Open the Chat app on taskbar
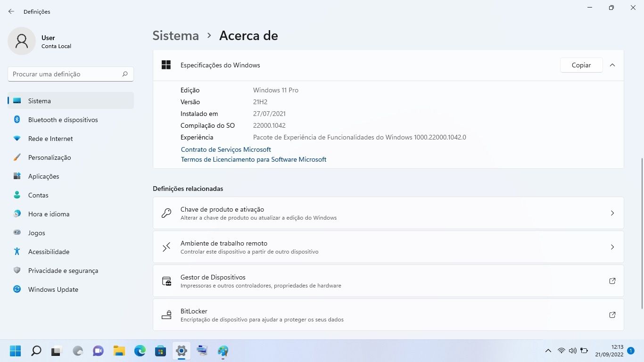This screenshot has width=644, height=362. 99,351
